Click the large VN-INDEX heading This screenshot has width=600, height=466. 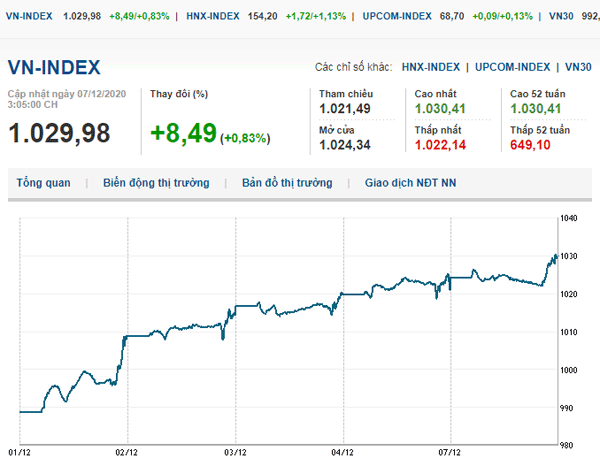[x=54, y=67]
